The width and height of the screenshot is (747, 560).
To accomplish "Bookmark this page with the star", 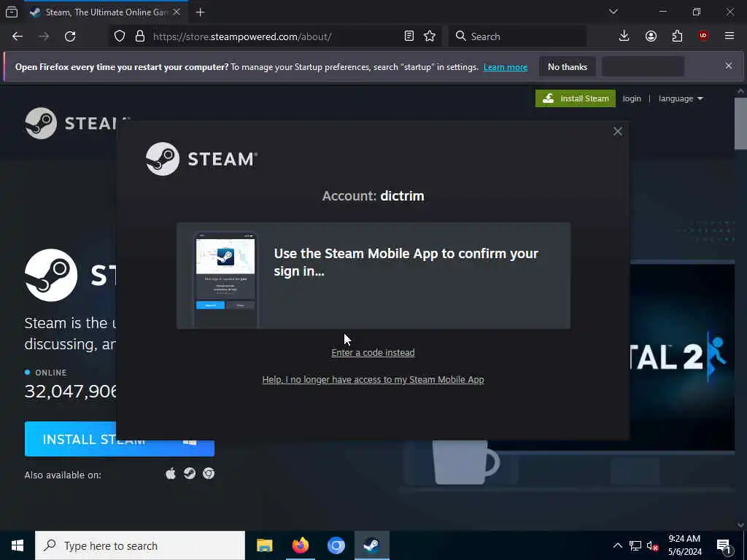I will (x=429, y=36).
